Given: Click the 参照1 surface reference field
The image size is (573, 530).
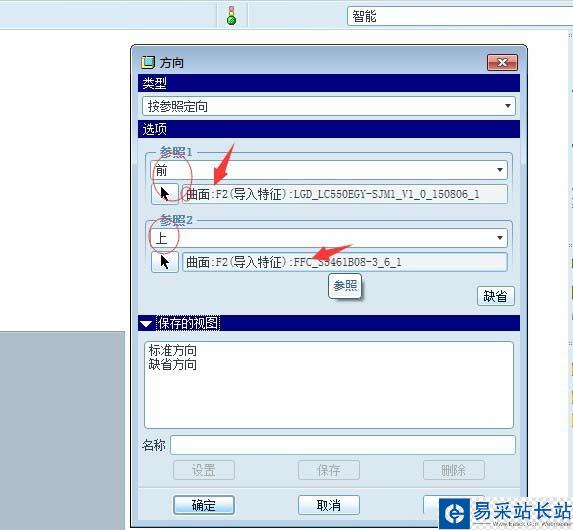Looking at the screenshot, I should click(345, 194).
